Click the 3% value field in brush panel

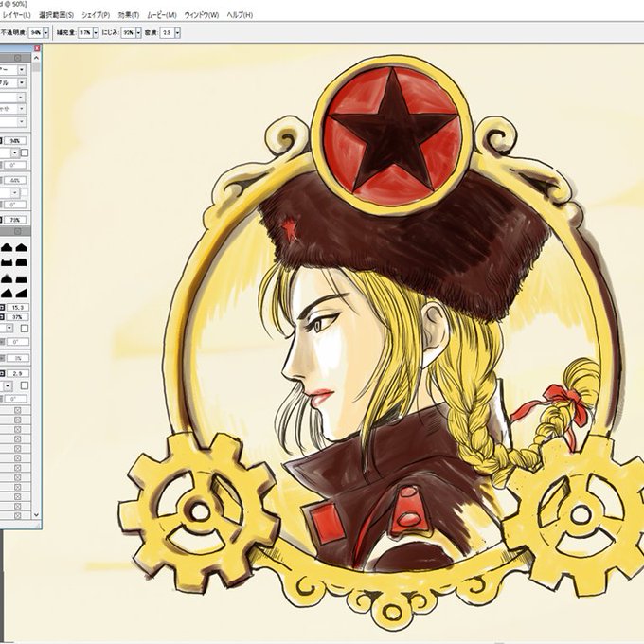click(18, 358)
